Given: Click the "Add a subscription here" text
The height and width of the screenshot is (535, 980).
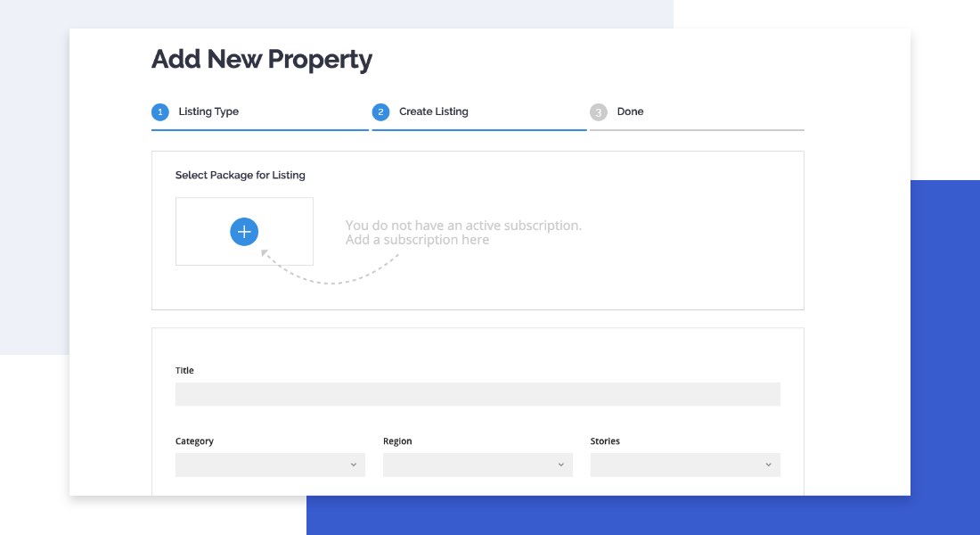Looking at the screenshot, I should point(417,240).
